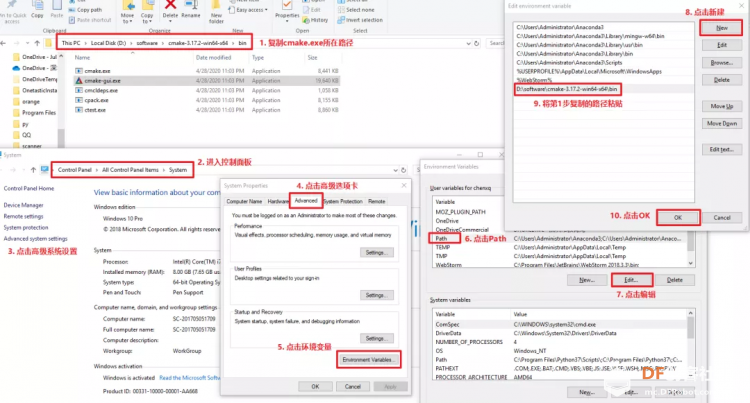Screen dimensions: 750x403
Task: Open the orange folder in the sidebar
Action: (x=31, y=102)
